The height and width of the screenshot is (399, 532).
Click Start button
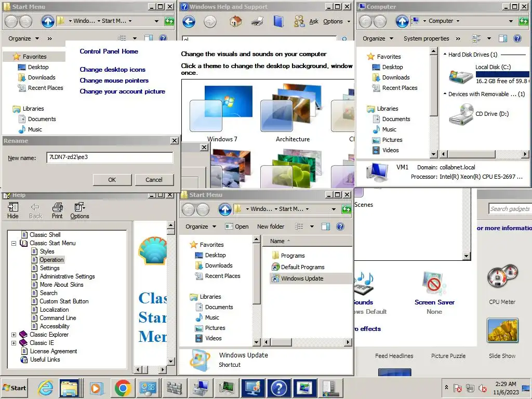pos(15,388)
